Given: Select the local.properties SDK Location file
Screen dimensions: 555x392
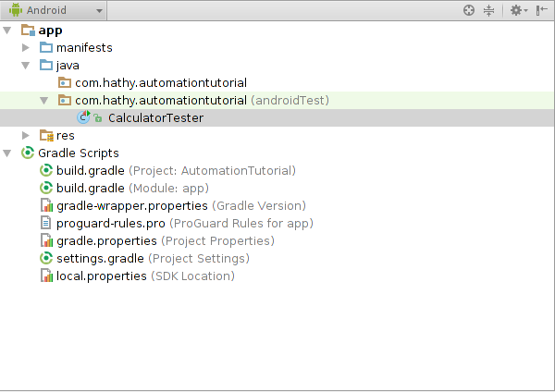Looking at the screenshot, I should (101, 276).
